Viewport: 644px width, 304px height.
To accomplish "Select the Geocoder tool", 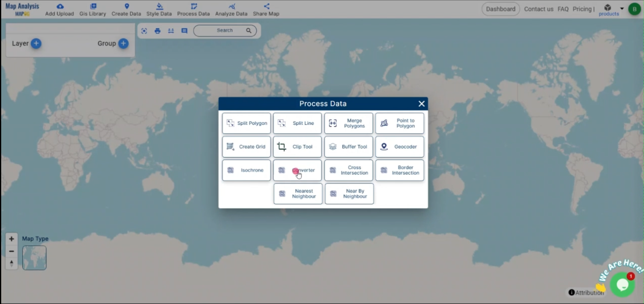I will pyautogui.click(x=400, y=147).
